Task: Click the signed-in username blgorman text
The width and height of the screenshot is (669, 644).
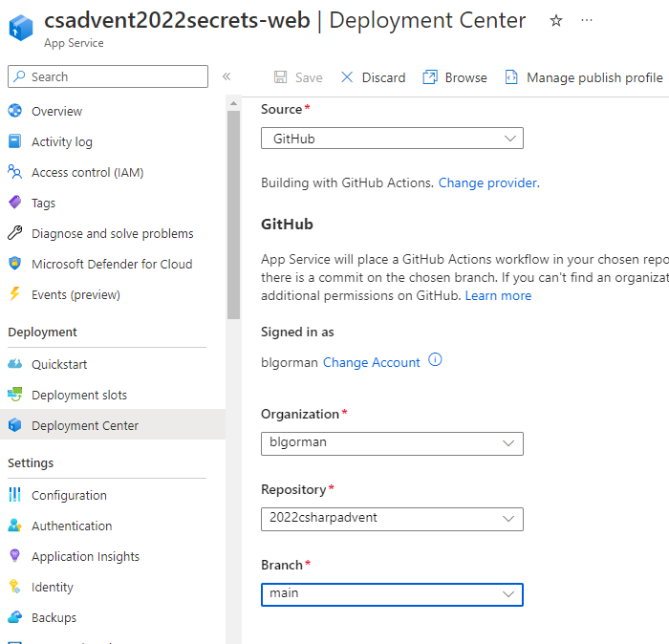Action: [290, 362]
